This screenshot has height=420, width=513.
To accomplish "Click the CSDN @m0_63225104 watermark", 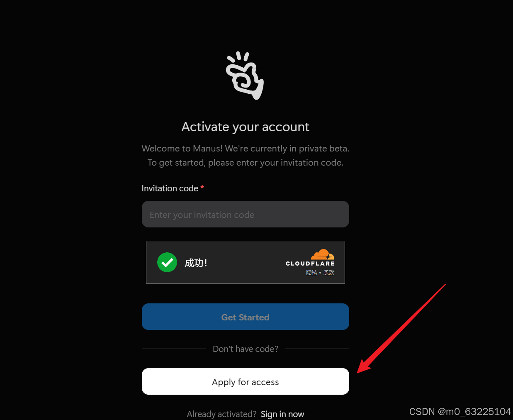I will (460, 412).
